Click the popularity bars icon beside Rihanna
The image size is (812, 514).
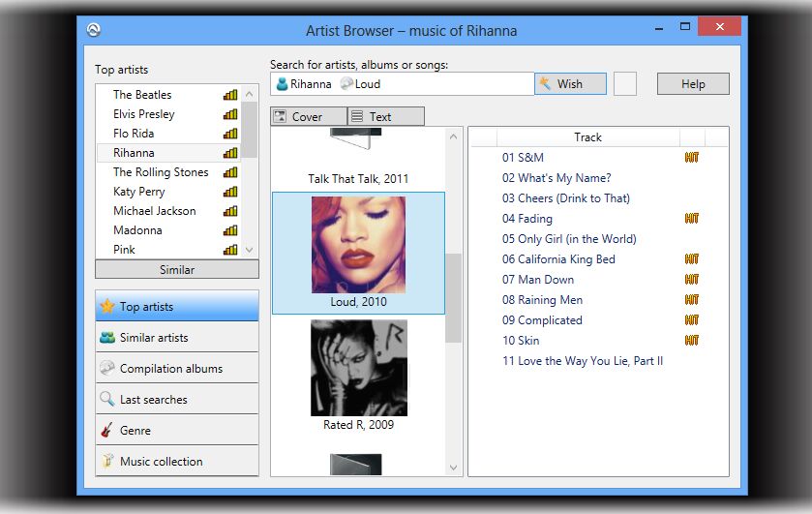click(x=229, y=153)
